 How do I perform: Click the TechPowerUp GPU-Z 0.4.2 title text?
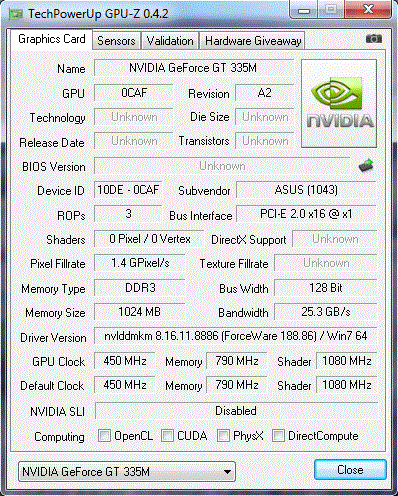click(x=98, y=14)
